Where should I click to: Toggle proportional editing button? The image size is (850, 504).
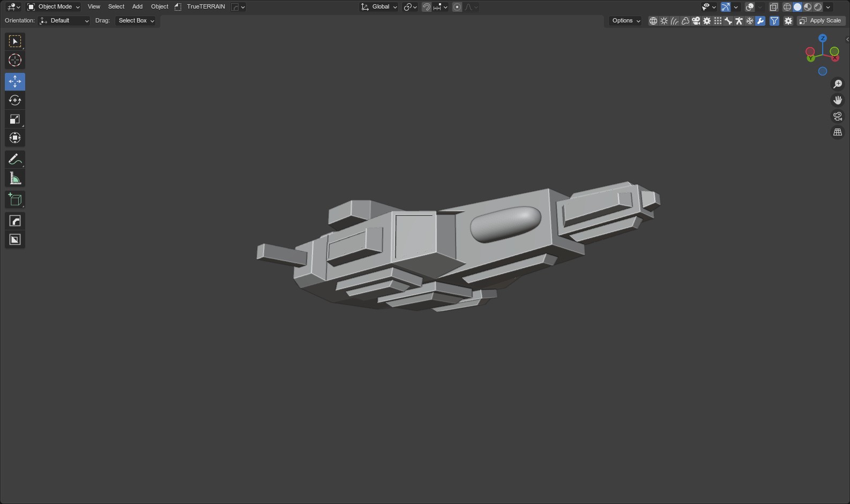coord(457,7)
